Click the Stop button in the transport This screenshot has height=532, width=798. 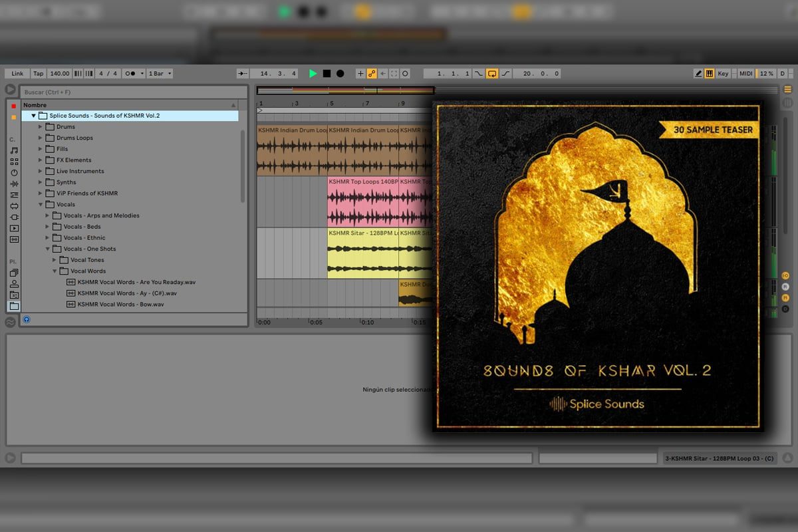click(327, 74)
